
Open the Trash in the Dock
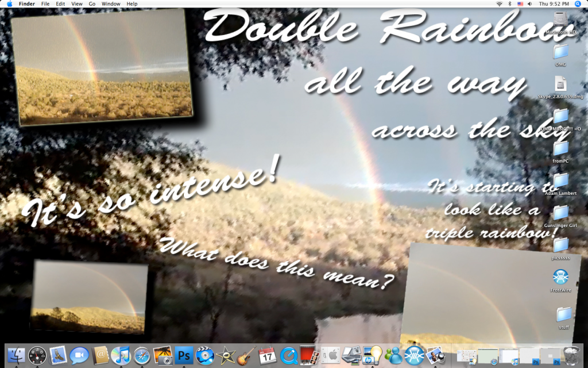[571, 355]
